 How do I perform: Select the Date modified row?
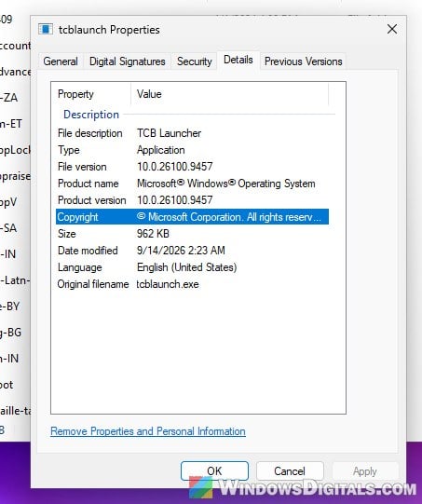pyautogui.click(x=192, y=251)
